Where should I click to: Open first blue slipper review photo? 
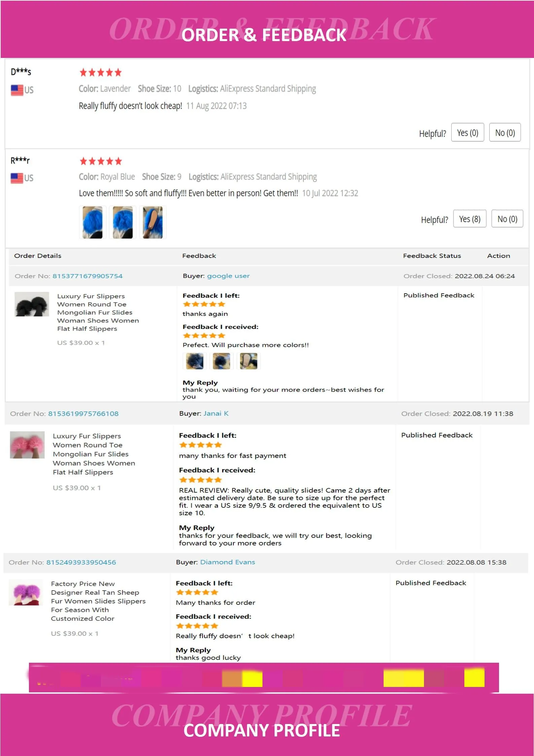pyautogui.click(x=93, y=223)
